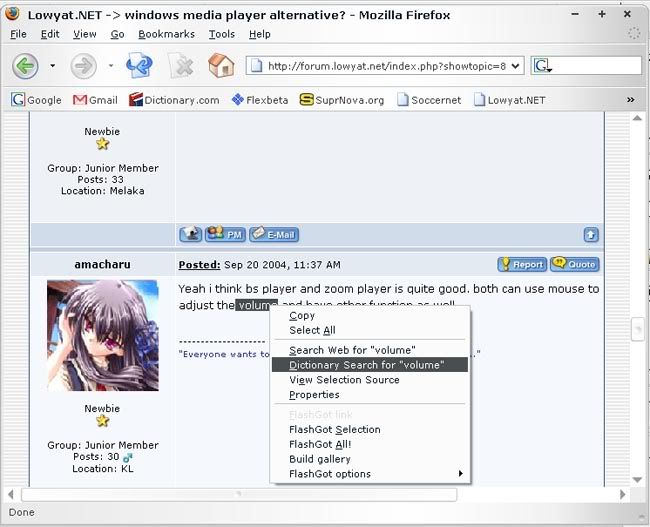Open the Help menu
This screenshot has width=650, height=527.
[x=260, y=34]
